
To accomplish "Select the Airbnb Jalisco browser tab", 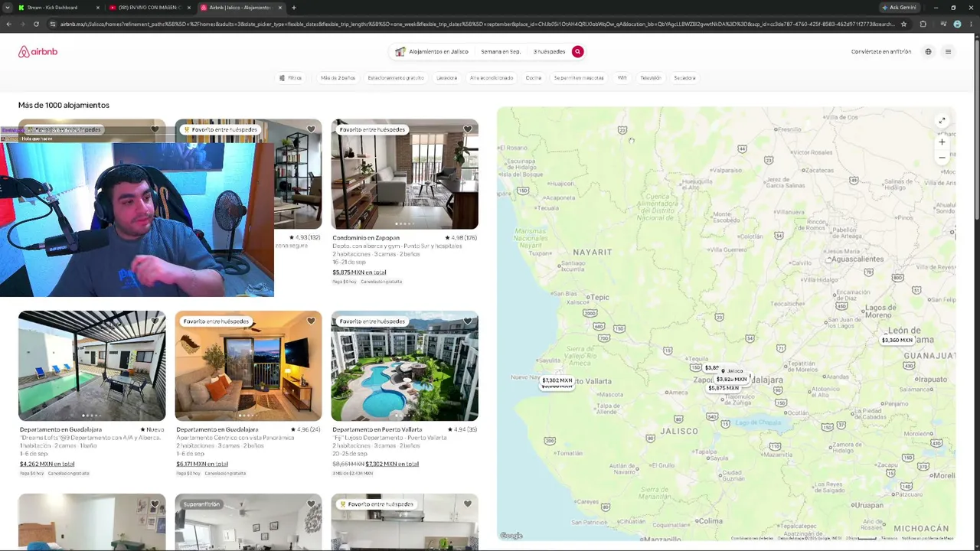I will [240, 8].
